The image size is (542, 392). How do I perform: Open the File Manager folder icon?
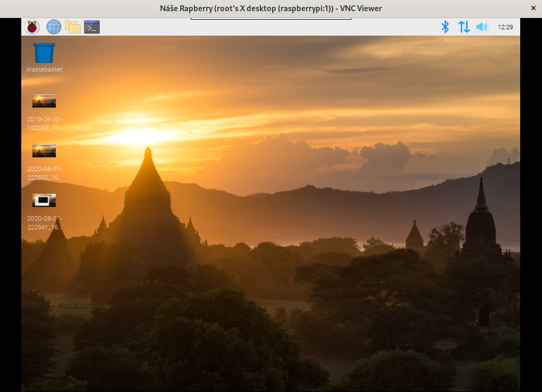(73, 27)
